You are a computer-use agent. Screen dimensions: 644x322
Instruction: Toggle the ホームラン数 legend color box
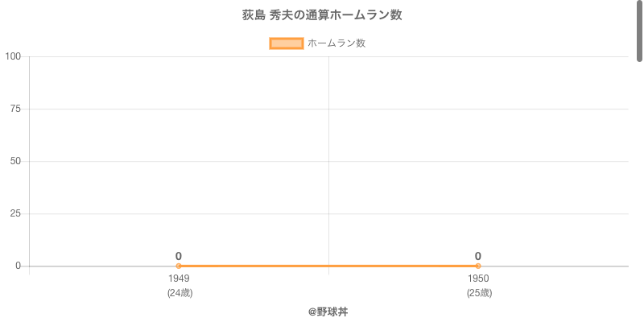287,43
